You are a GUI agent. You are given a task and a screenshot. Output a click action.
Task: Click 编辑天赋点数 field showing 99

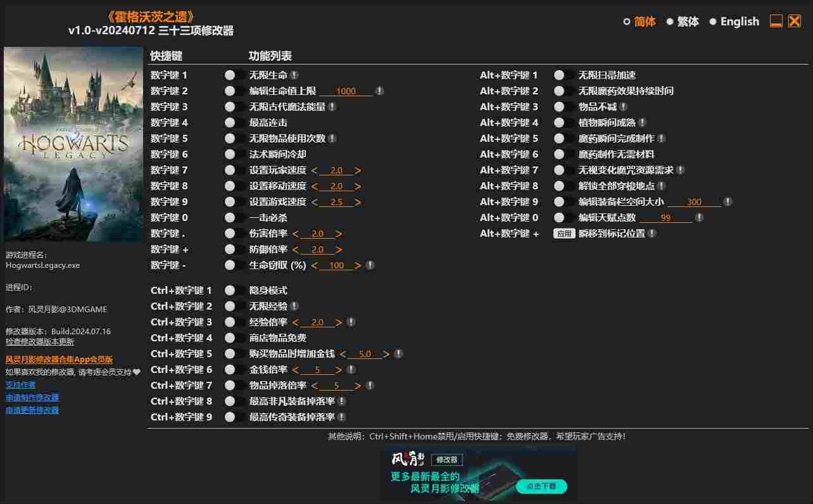[665, 218]
